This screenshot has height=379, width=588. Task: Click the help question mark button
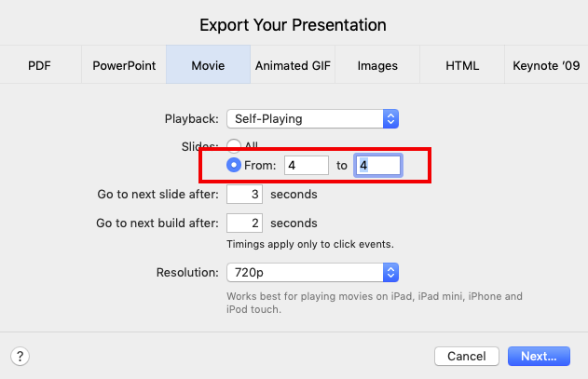[x=20, y=356]
